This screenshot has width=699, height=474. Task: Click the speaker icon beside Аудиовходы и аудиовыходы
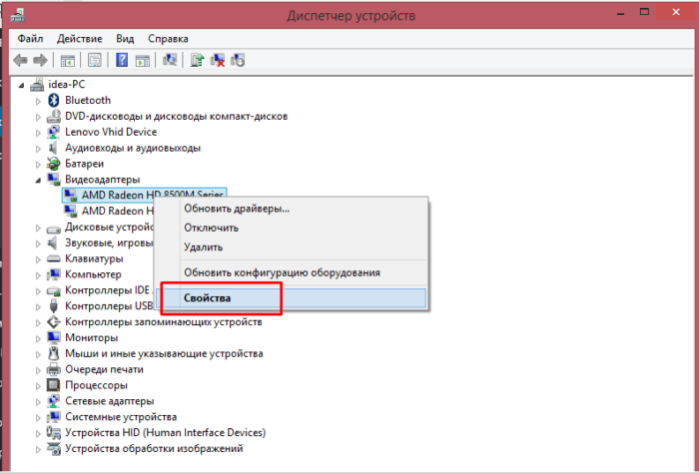tap(53, 148)
